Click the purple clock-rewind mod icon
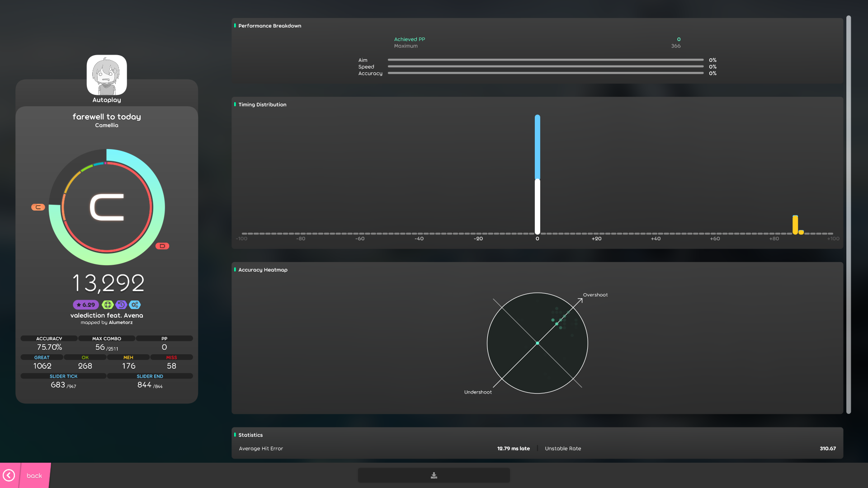 (x=121, y=305)
